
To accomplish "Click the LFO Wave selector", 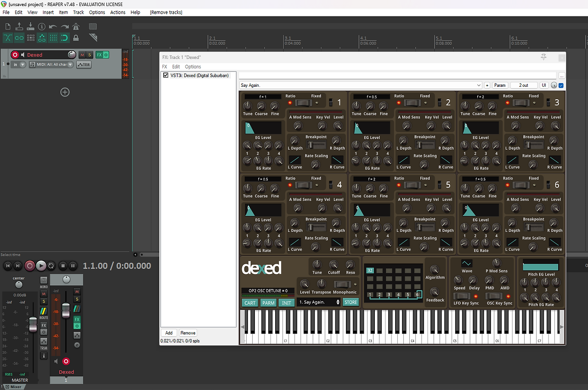I will click(467, 264).
